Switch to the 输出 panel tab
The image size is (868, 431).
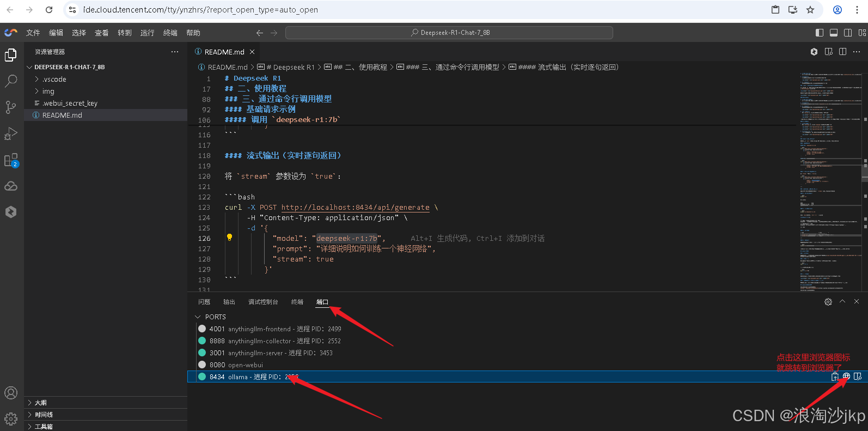point(229,302)
